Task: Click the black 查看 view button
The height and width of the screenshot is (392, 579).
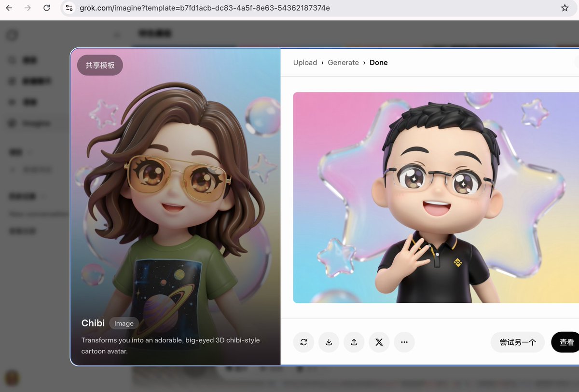Action: [x=565, y=342]
